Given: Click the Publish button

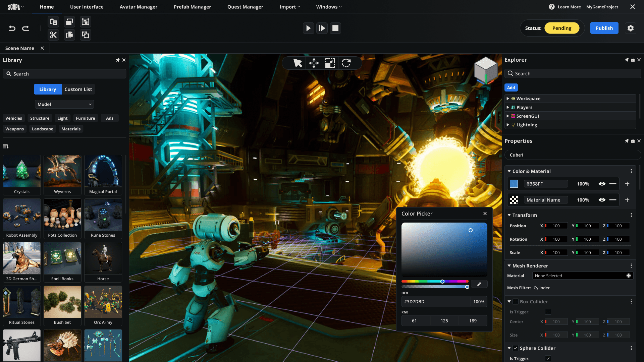Looking at the screenshot, I should pyautogui.click(x=604, y=28).
